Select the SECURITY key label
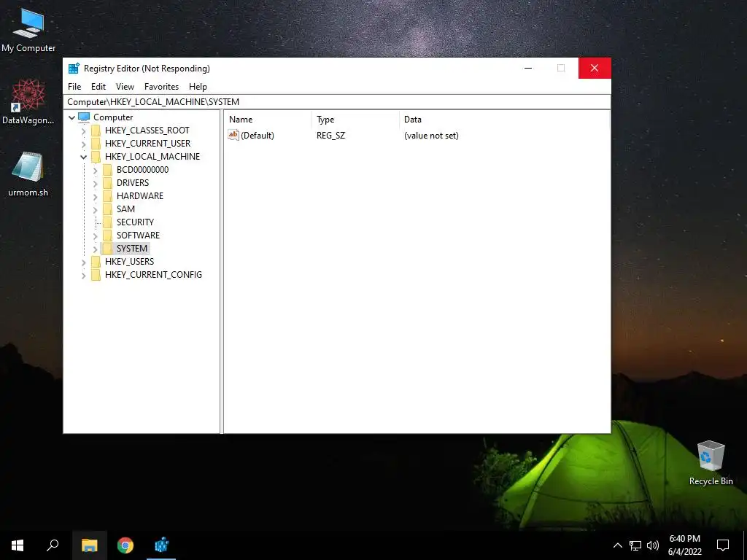This screenshot has height=560, width=747. coord(135,222)
